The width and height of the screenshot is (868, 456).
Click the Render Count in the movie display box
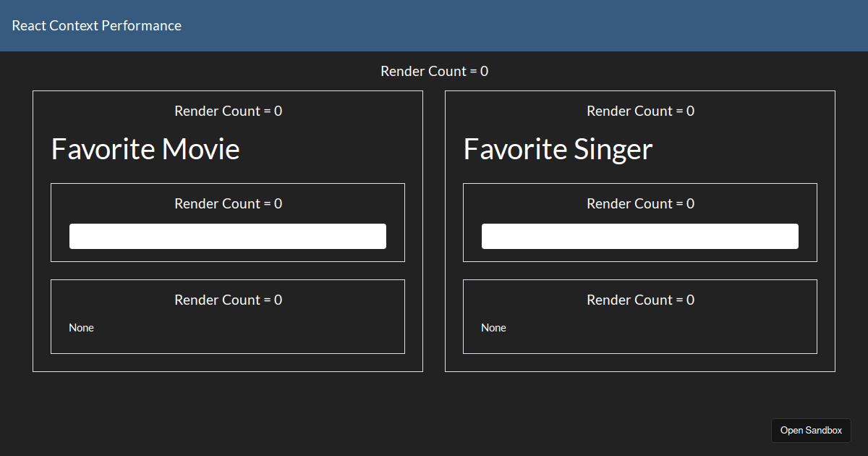[x=228, y=300]
